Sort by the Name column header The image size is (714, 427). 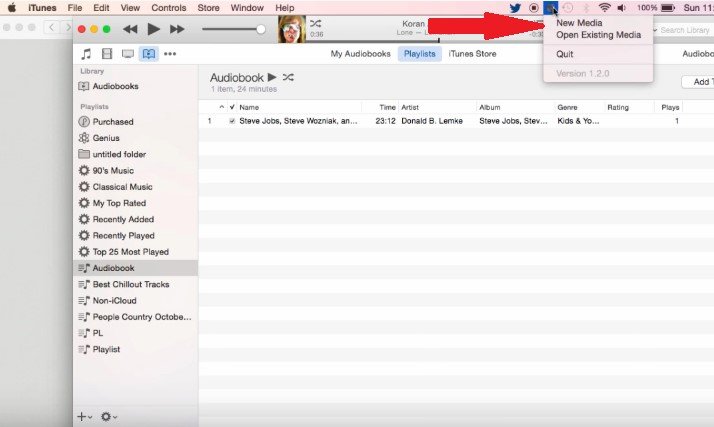[249, 107]
